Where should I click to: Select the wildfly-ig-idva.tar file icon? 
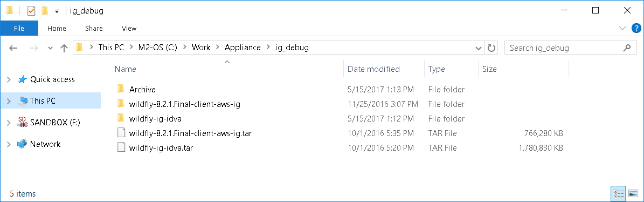(121, 147)
